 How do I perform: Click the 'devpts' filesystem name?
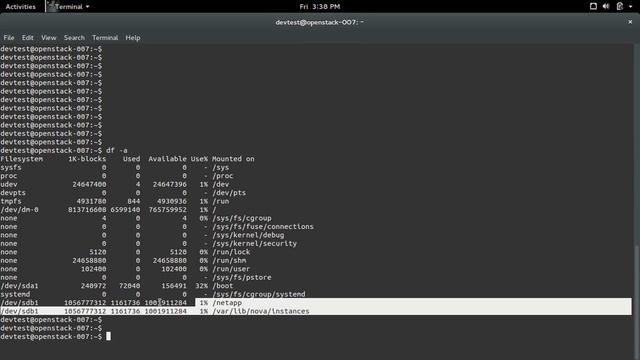[13, 193]
